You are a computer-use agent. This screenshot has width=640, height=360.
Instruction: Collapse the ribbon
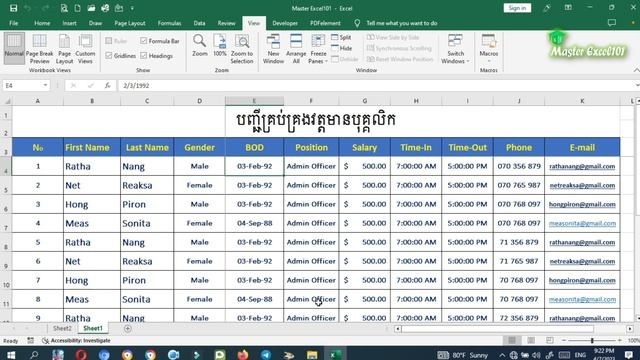click(636, 70)
